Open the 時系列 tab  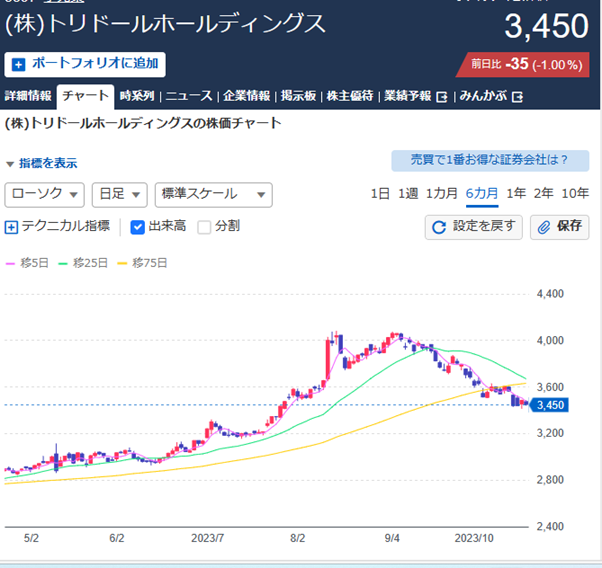coord(137,96)
